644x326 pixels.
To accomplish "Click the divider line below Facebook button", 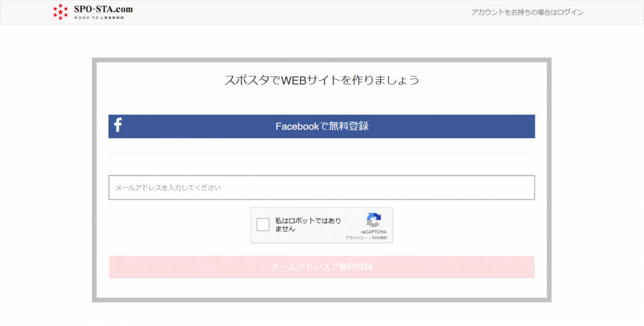I will click(x=321, y=153).
